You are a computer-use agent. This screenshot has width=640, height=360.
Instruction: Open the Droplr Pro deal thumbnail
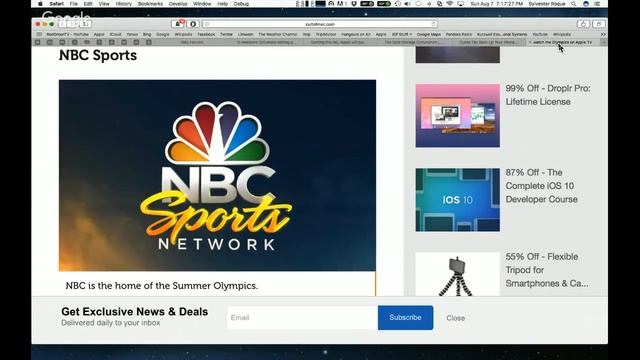[458, 116]
